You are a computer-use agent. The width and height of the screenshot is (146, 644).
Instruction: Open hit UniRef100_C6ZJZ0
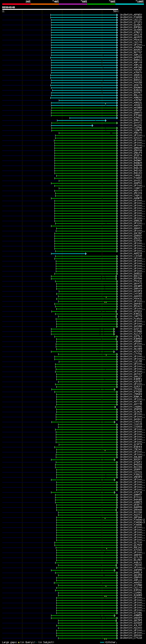131,20
